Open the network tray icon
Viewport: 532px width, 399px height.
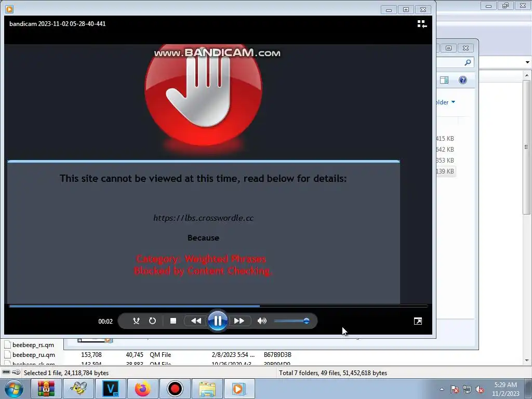pos(467,389)
